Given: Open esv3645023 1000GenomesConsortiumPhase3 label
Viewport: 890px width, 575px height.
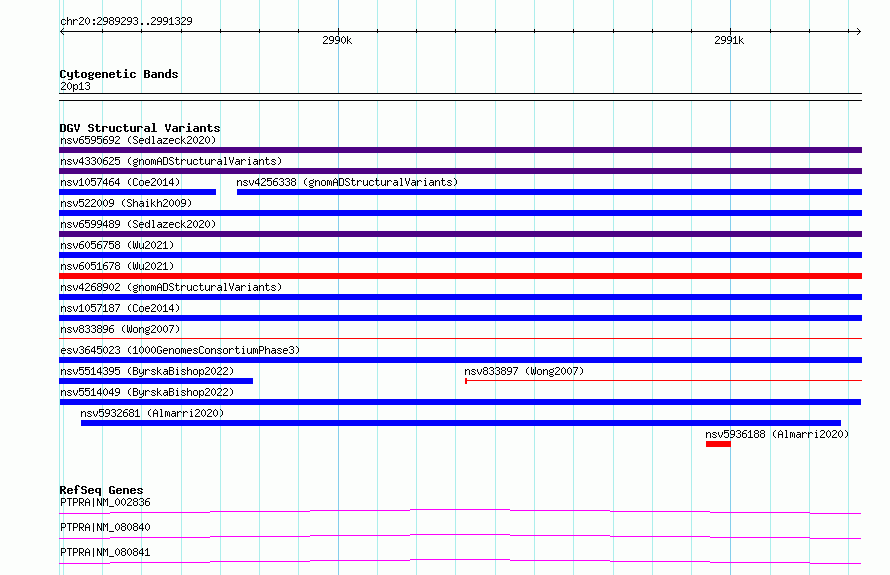Looking at the screenshot, I should [x=180, y=350].
